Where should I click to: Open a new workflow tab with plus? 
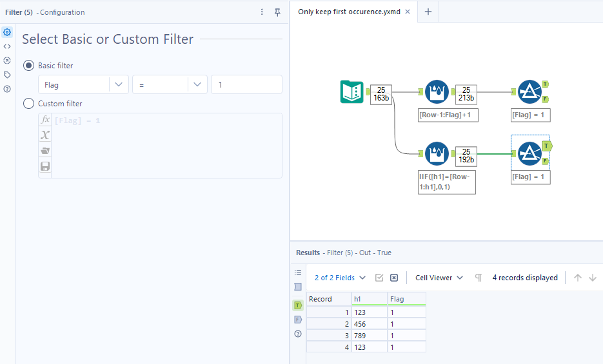428,12
